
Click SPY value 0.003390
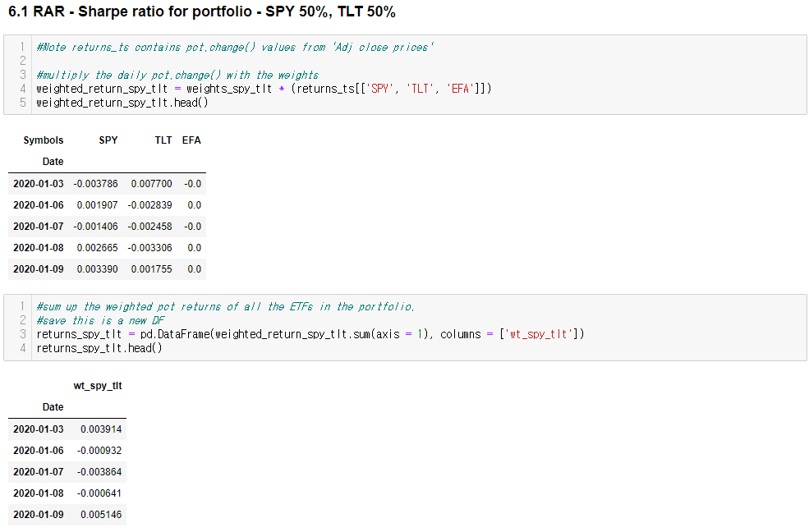point(97,269)
